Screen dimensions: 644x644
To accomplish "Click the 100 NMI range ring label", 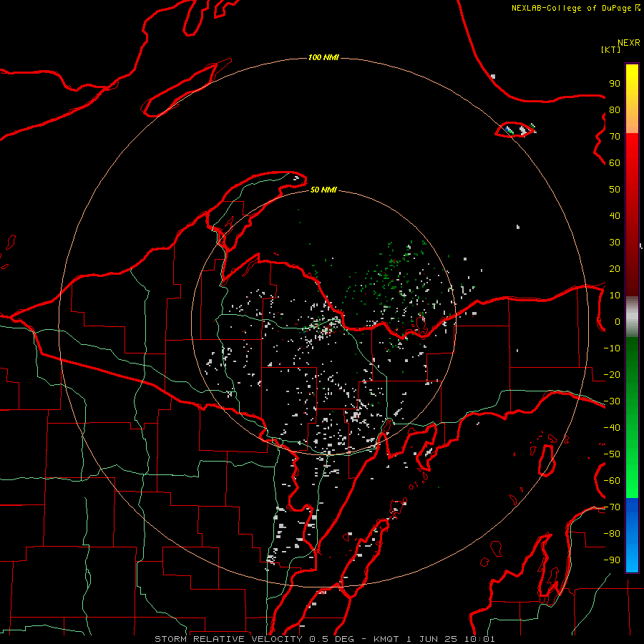I will pos(323,57).
